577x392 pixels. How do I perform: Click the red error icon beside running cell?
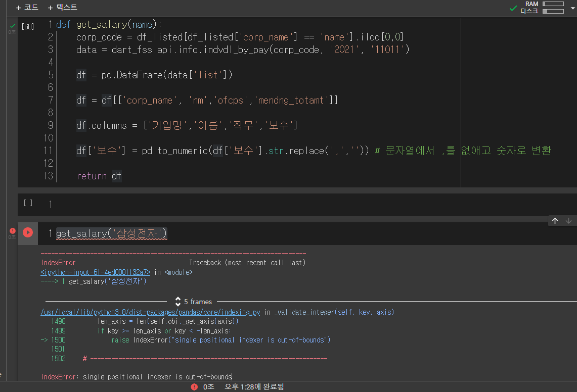[x=13, y=230]
